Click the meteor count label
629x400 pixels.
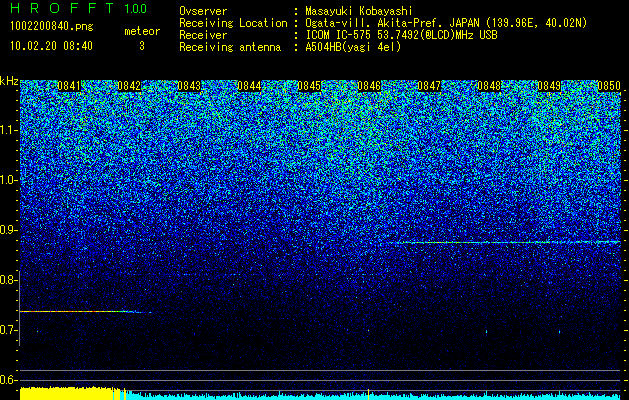point(142,31)
